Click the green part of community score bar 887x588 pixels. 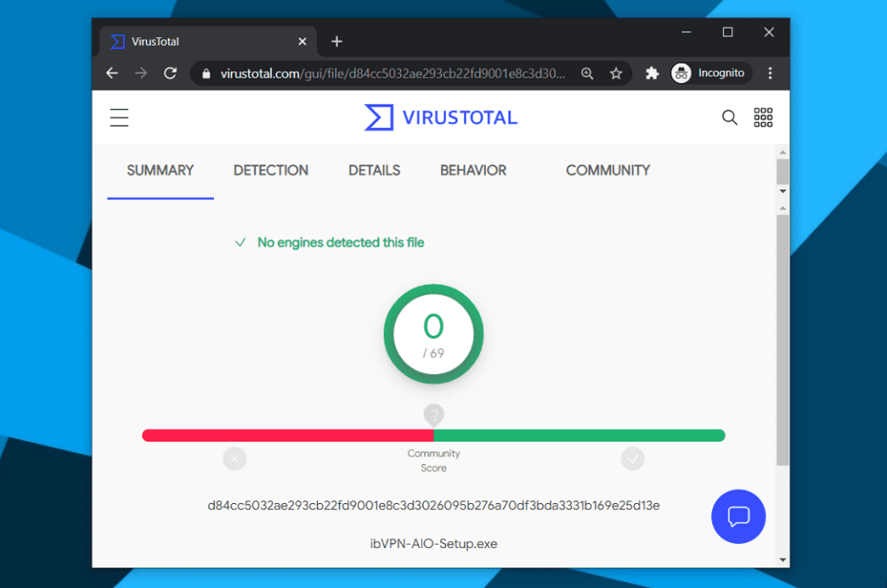[x=579, y=436]
